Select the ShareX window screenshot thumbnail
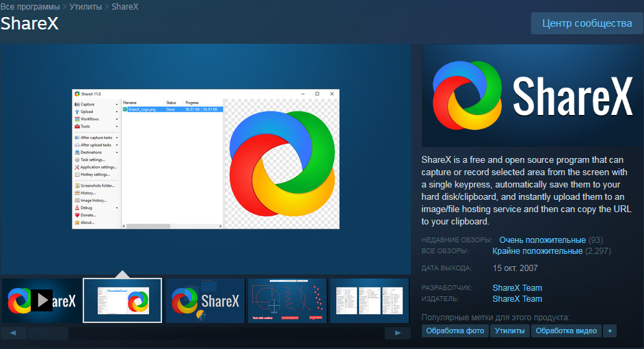 pos(122,300)
